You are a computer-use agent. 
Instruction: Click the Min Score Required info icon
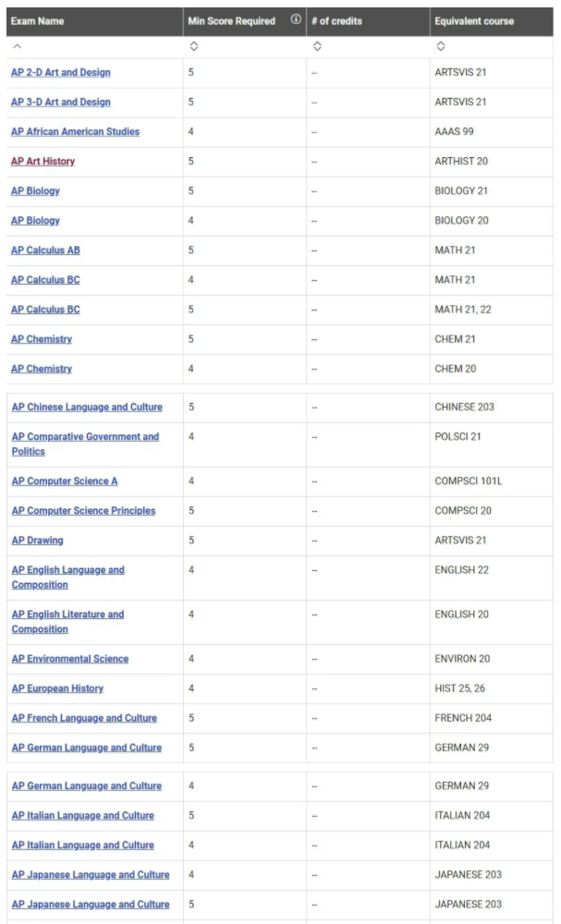[x=296, y=20]
